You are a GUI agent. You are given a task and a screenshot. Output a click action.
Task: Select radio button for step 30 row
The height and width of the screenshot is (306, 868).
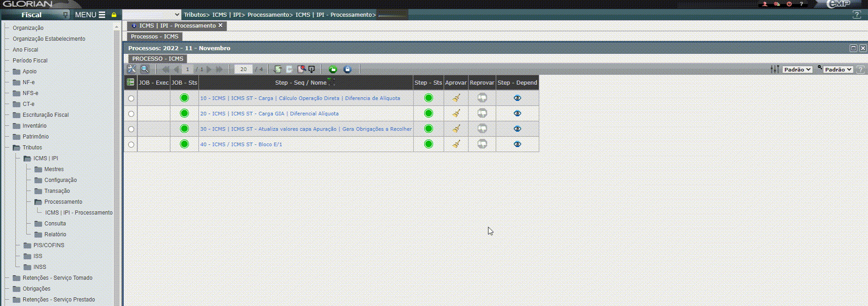(x=131, y=129)
